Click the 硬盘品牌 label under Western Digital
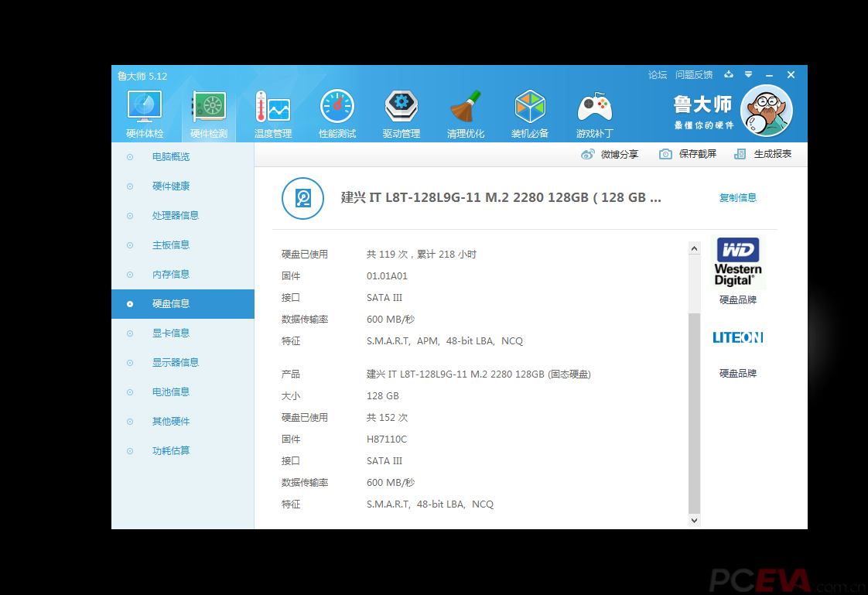This screenshot has width=868, height=595. click(x=738, y=299)
